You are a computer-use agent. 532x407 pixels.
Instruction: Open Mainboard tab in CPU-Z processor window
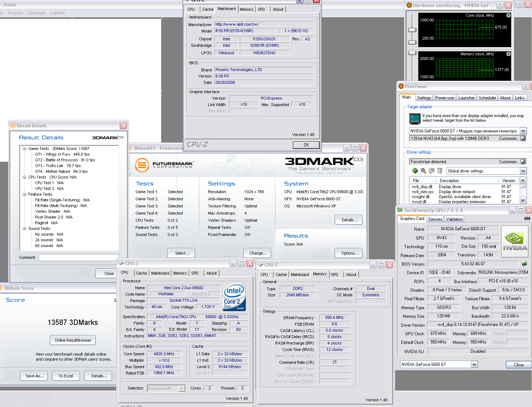160,273
